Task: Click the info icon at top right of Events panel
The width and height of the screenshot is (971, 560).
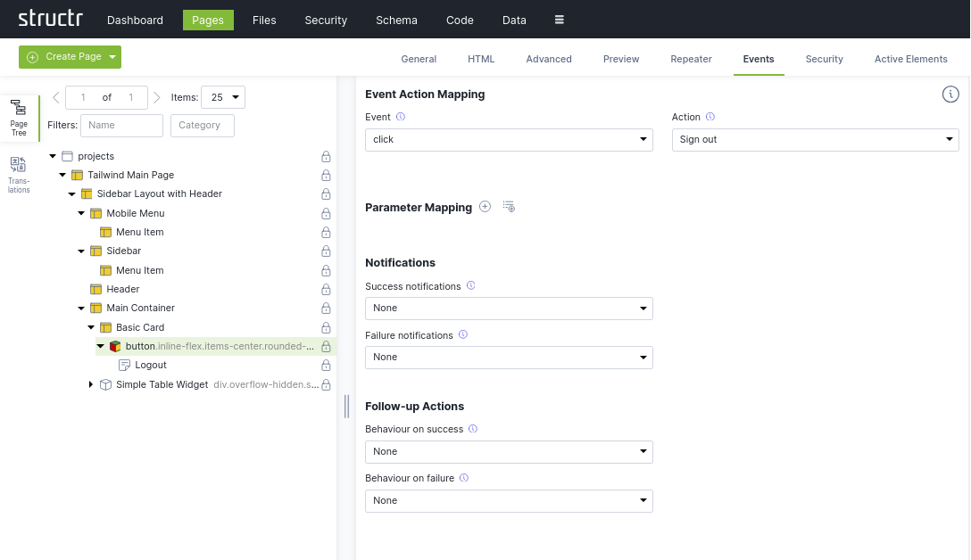Action: pyautogui.click(x=950, y=95)
